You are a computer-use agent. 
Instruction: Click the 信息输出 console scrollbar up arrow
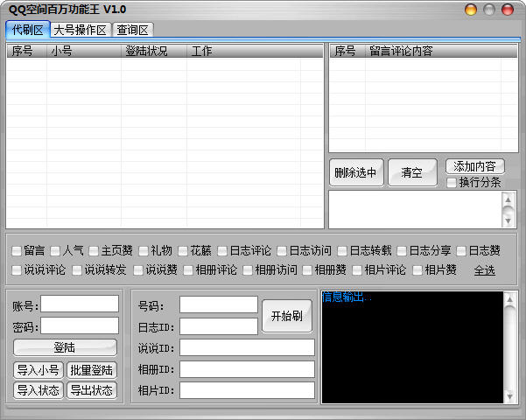[x=510, y=299]
